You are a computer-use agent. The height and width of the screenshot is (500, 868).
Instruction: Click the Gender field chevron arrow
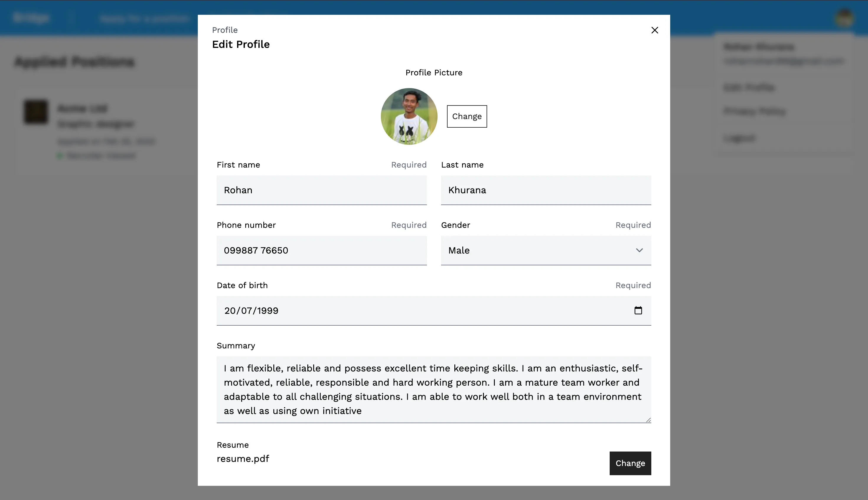pyautogui.click(x=639, y=250)
